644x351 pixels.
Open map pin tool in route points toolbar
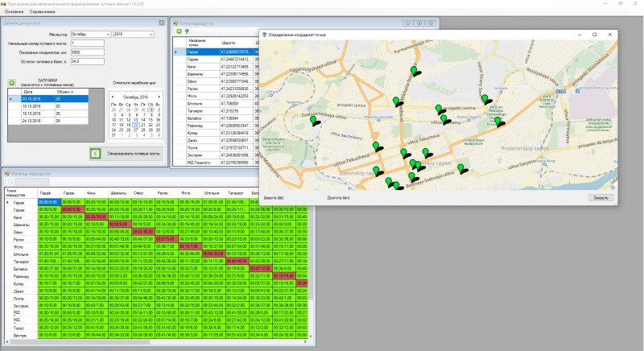[187, 31]
